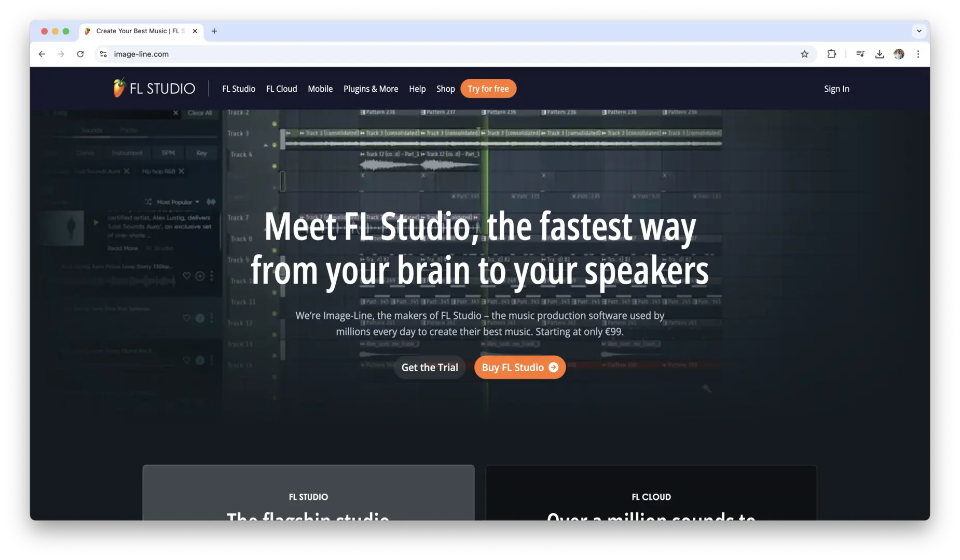Click the FL Studio fruit logo
This screenshot has width=960, height=560.
pyautogui.click(x=119, y=88)
